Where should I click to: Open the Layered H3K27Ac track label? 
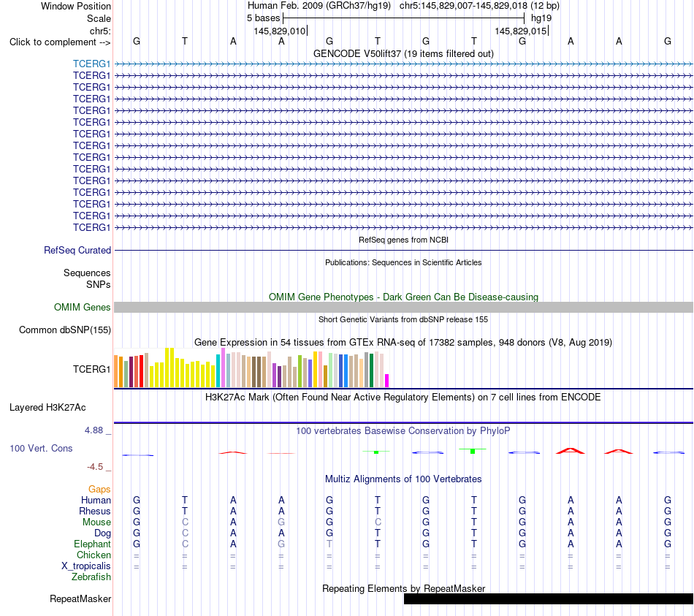[47, 408]
